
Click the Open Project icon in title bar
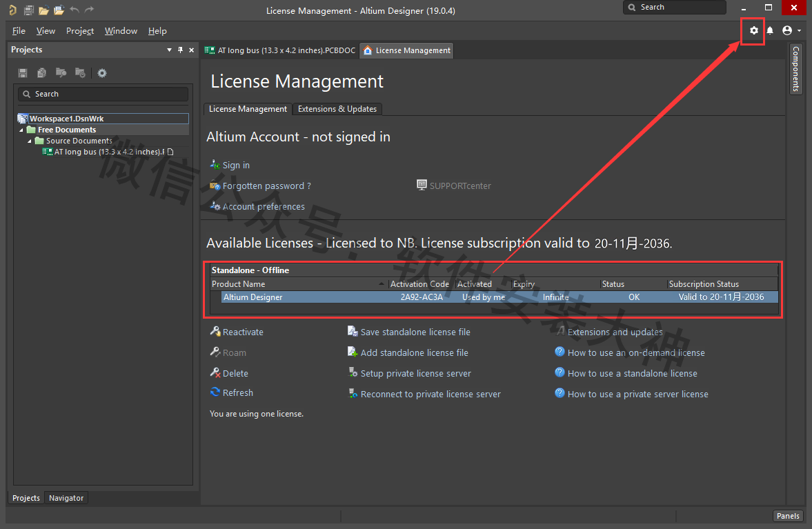click(x=59, y=10)
